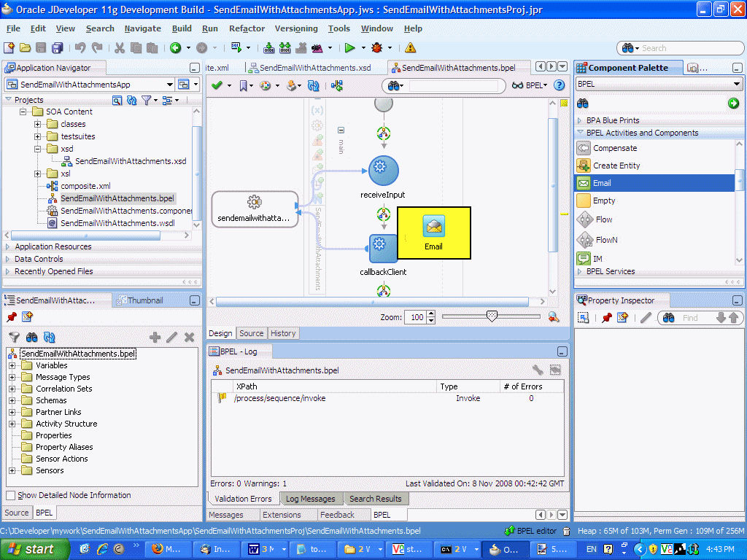Image resolution: width=747 pixels, height=560 pixels.
Task: Click the yellow warning triangle icon
Action: (410, 47)
